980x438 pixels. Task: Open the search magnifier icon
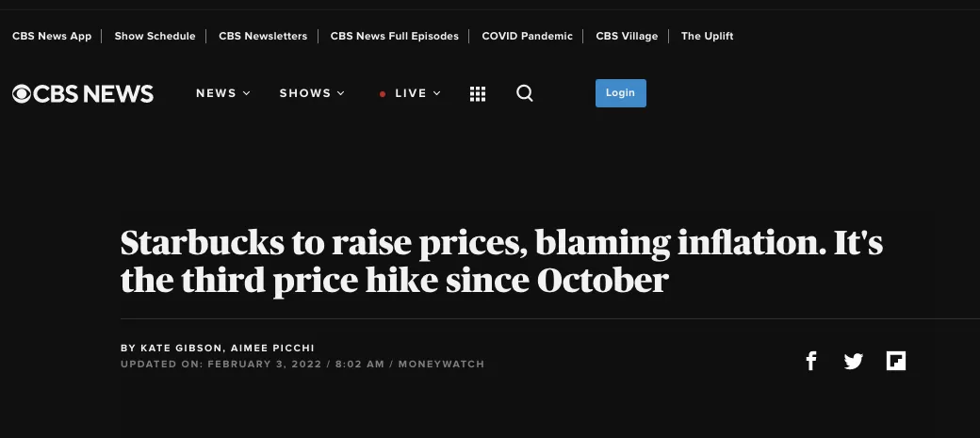point(525,93)
